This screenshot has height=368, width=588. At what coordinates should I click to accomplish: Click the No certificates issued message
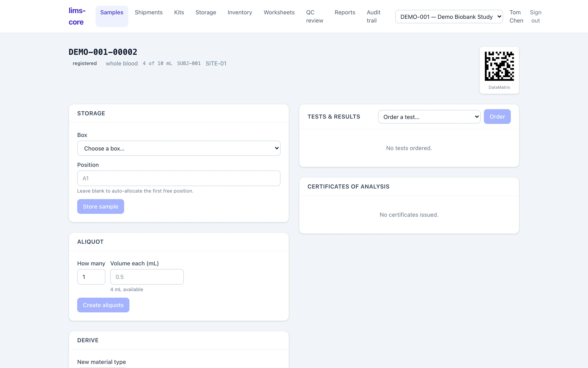pyautogui.click(x=409, y=215)
